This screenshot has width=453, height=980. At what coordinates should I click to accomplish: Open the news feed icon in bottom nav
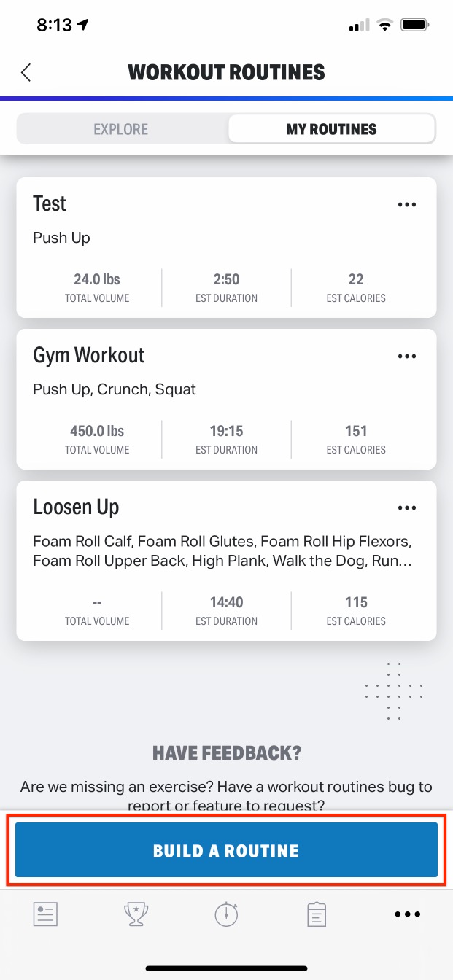(x=44, y=914)
